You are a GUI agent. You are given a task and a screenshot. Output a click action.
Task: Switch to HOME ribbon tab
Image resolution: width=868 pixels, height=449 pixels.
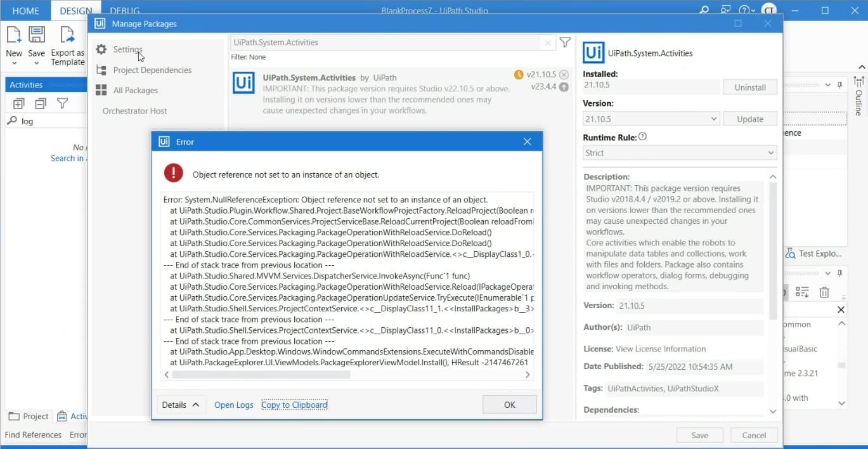(x=25, y=11)
